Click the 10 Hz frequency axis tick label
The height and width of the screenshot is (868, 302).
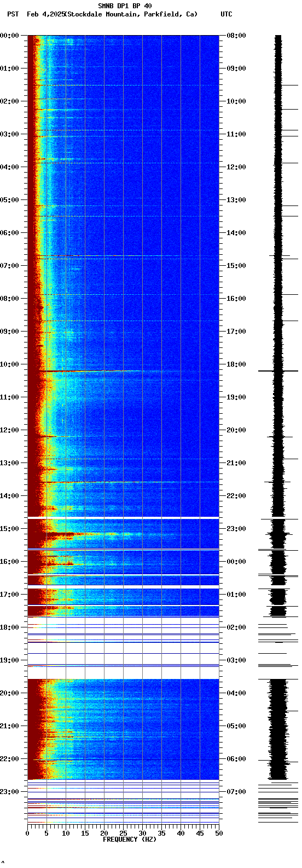pos(66,833)
